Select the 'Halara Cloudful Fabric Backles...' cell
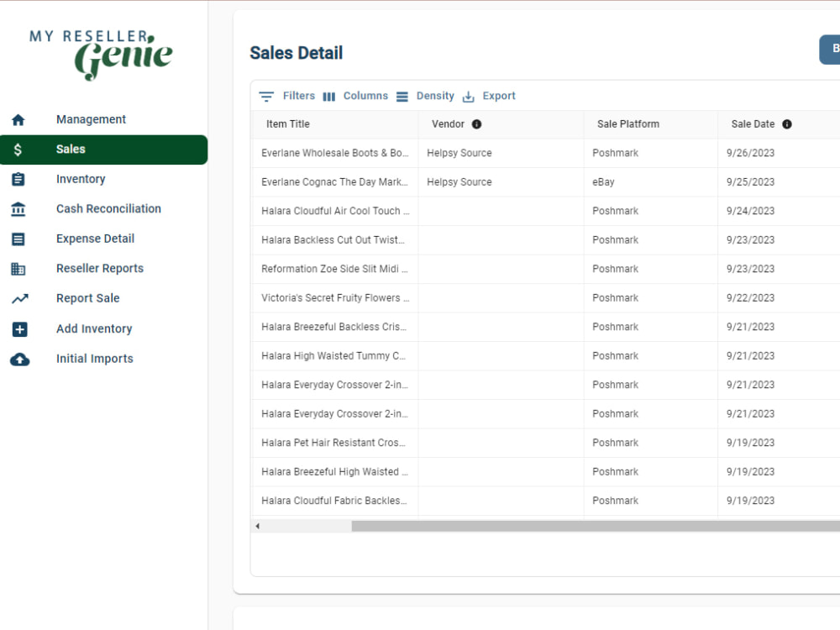Viewport: 840px width, 630px height. tap(335, 501)
